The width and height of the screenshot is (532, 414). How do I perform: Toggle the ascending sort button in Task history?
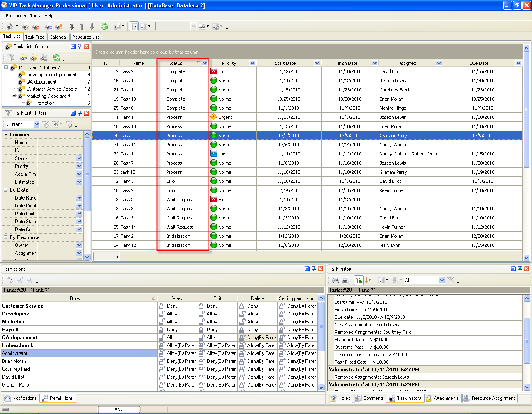pyautogui.click(x=359, y=280)
